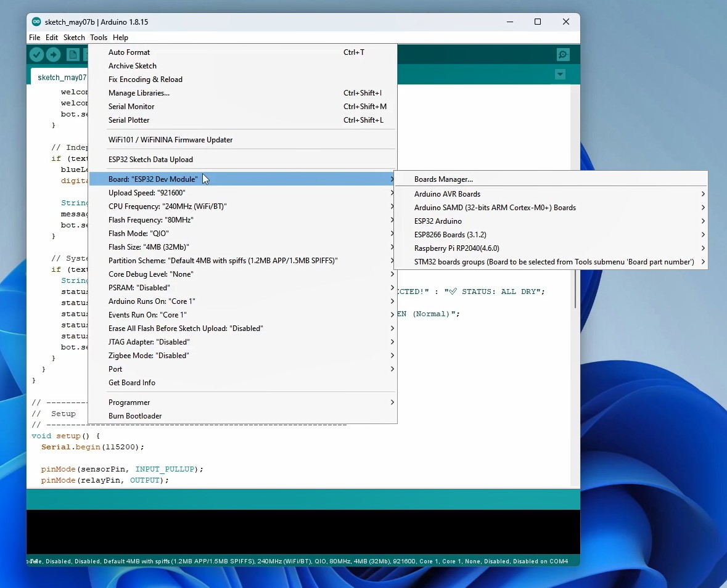This screenshot has width=727, height=588.
Task: Click the 'Serial.begin(115200);' code line
Action: (x=92, y=447)
